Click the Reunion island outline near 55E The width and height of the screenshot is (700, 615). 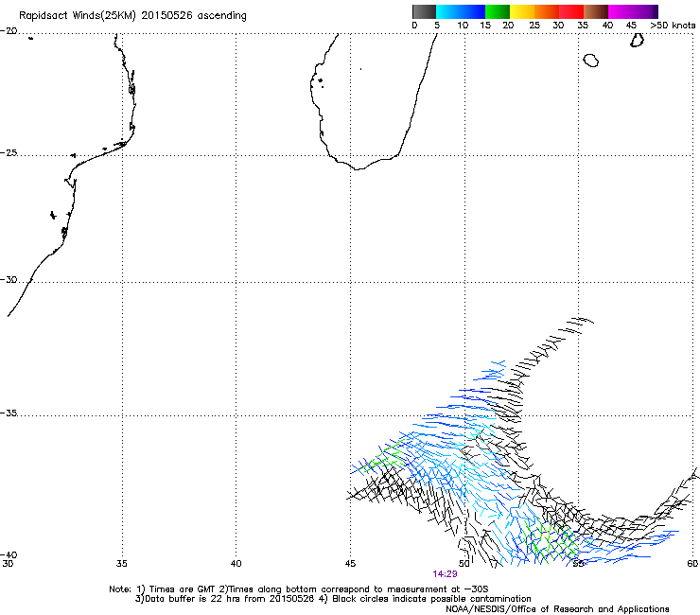[590, 61]
